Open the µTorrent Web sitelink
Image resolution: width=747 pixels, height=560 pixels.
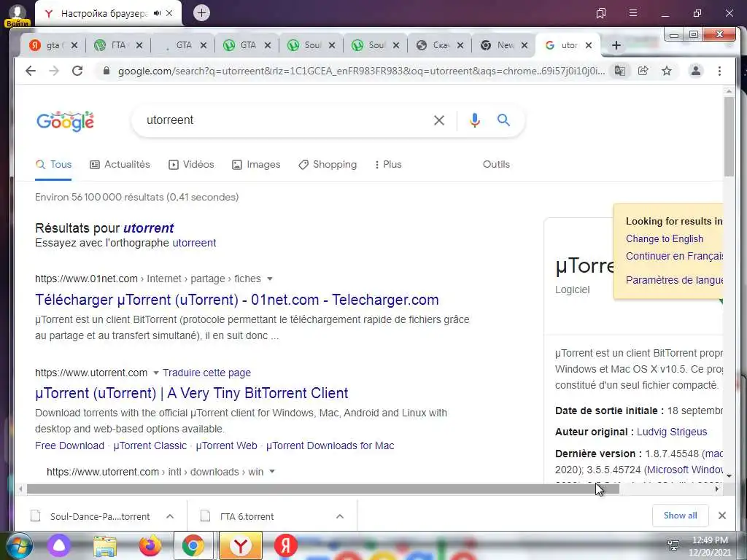click(226, 446)
